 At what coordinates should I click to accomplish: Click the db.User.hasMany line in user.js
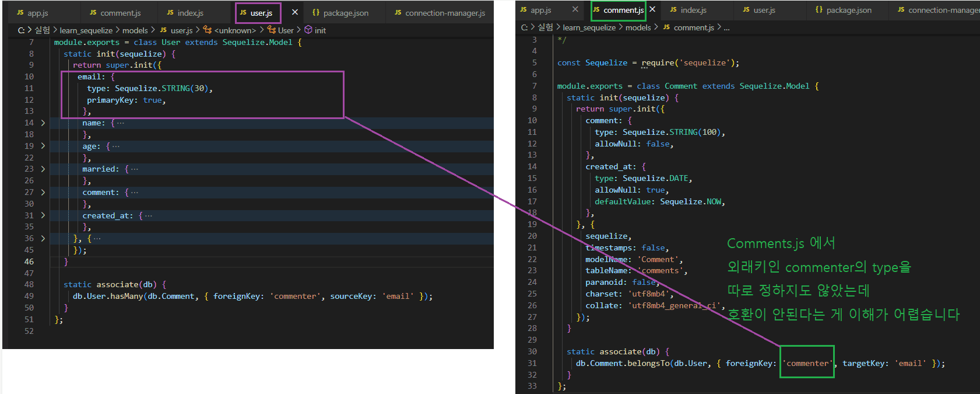pos(253,297)
